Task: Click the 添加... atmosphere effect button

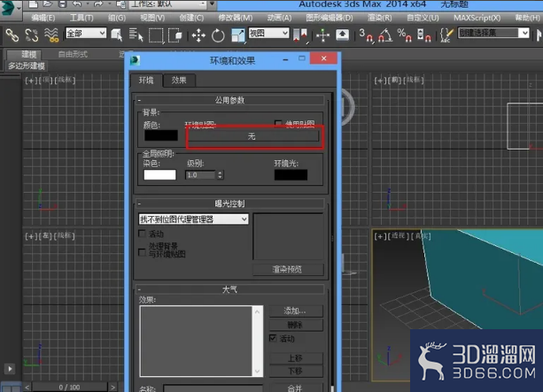Action: coord(296,311)
